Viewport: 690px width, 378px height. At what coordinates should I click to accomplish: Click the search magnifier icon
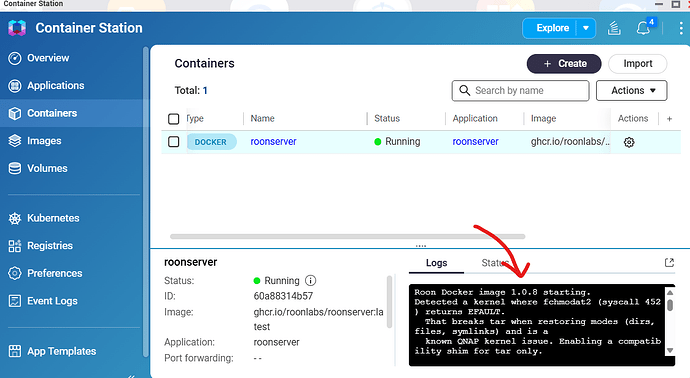coord(464,91)
